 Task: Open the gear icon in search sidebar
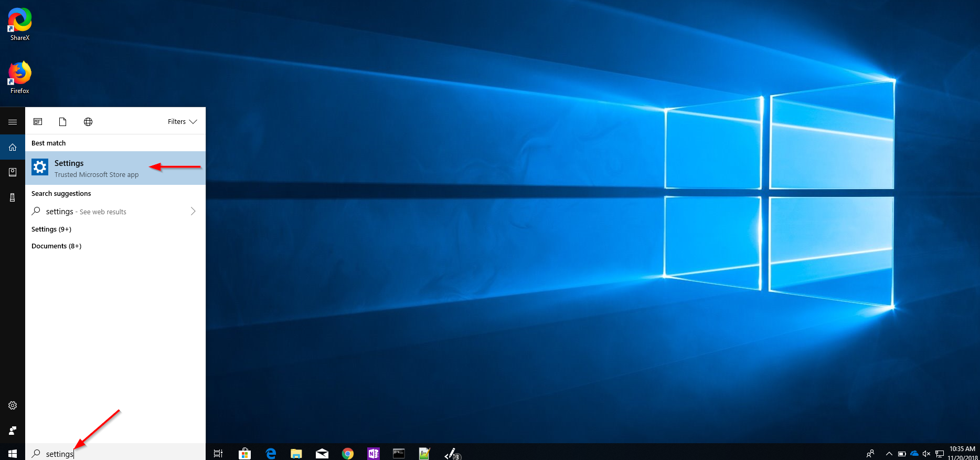point(13,405)
